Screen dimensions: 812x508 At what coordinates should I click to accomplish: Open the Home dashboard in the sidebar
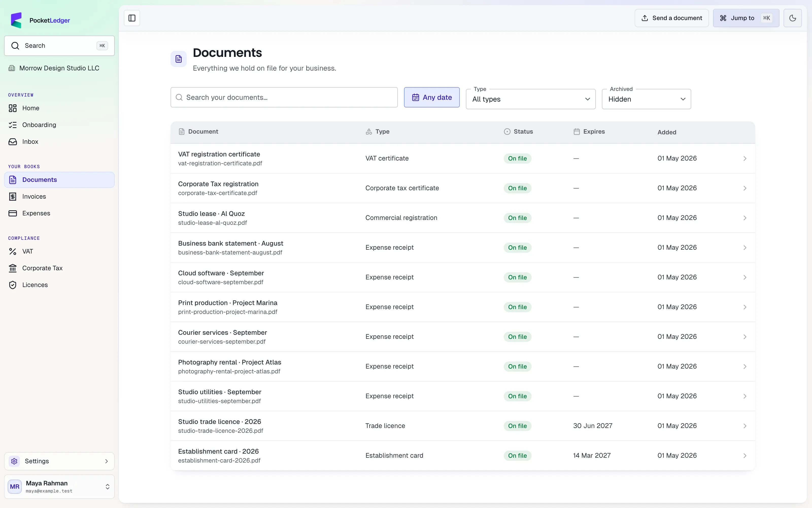coord(59,108)
